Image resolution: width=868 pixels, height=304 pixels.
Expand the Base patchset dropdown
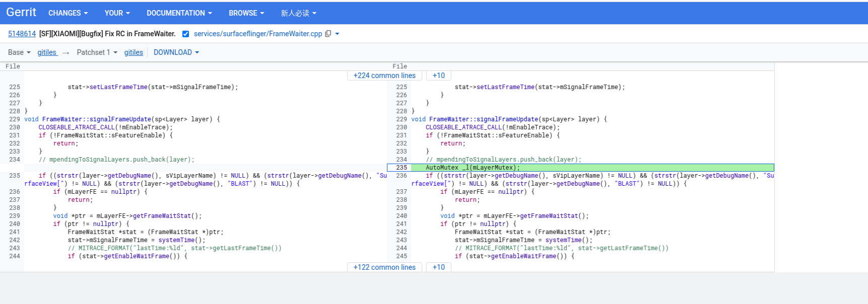tap(19, 52)
